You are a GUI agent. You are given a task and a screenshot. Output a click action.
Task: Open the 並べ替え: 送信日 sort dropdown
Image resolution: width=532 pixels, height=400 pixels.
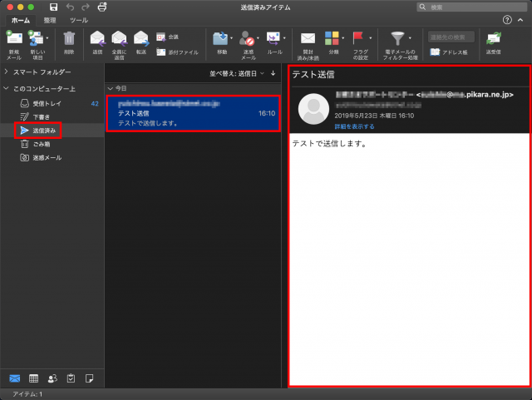pyautogui.click(x=236, y=73)
